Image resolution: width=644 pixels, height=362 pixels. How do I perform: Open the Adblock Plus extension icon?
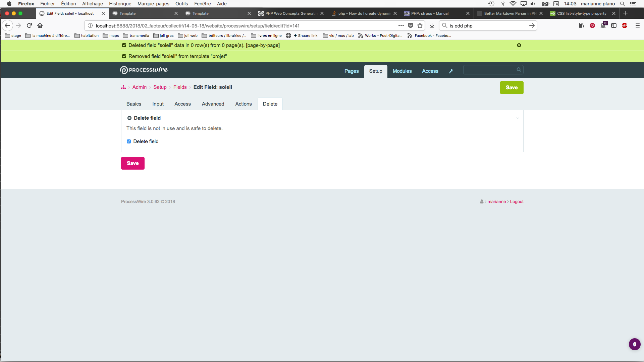(x=625, y=25)
